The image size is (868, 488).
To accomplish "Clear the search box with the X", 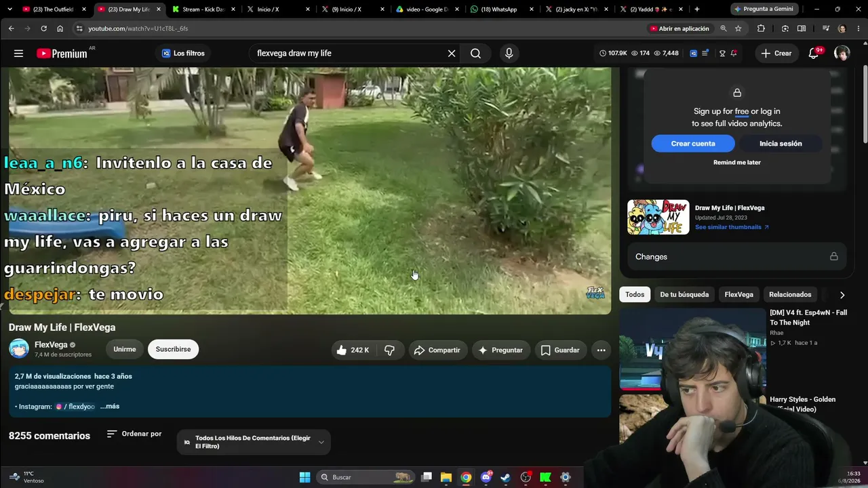I will coord(452,54).
